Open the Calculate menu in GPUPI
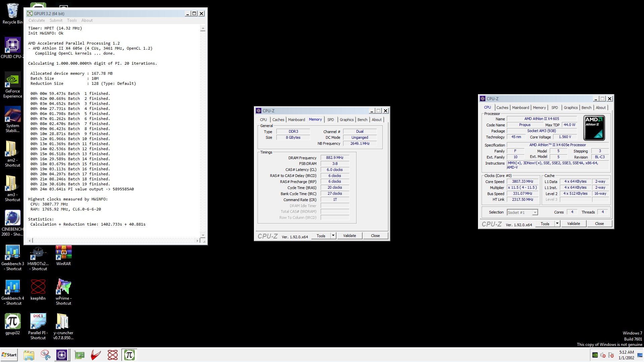 point(37,20)
